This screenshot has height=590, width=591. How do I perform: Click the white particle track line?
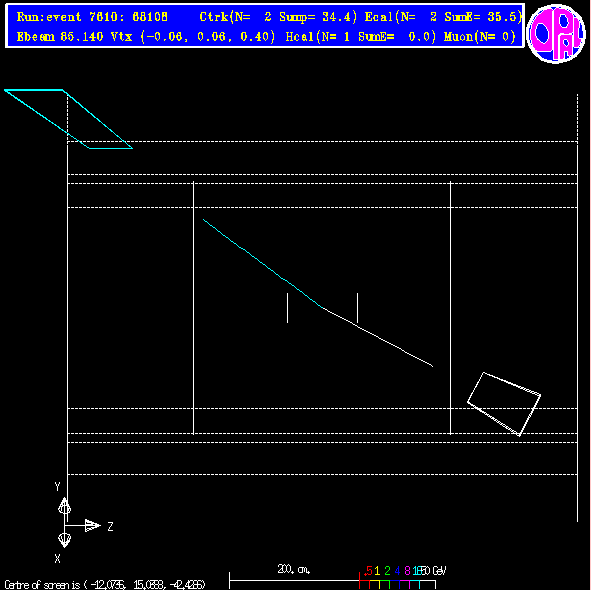point(378,337)
